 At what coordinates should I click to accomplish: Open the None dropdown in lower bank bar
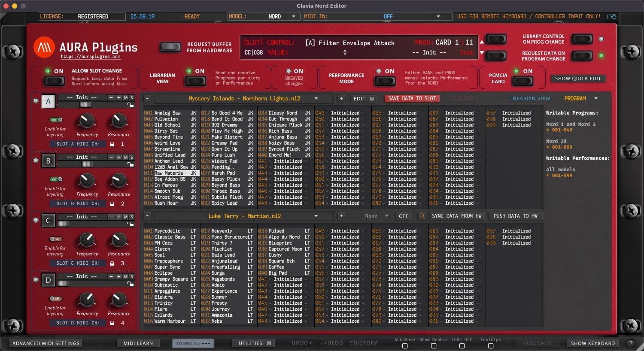click(377, 216)
